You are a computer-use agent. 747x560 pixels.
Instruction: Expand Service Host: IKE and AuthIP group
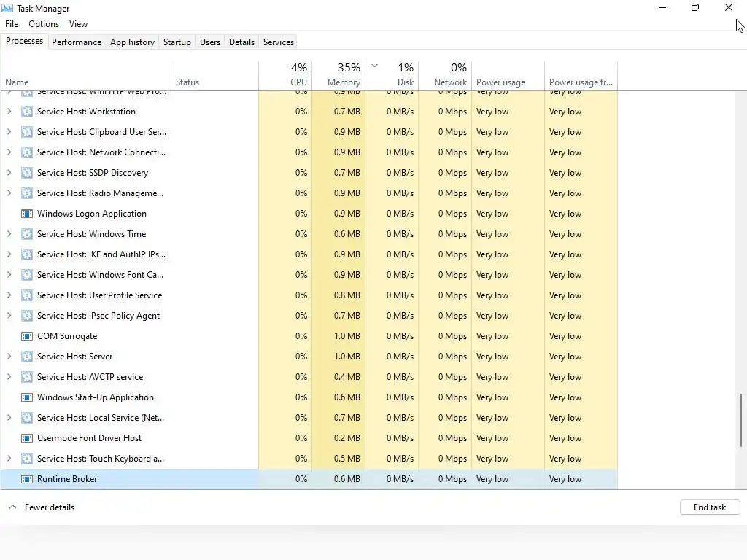[9, 254]
